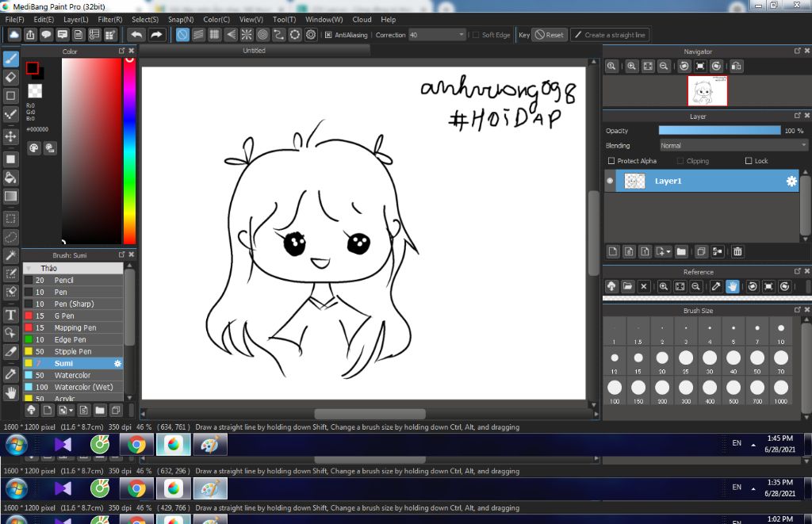Viewport: 812px width, 524px height.
Task: Click the transparent color swatch
Action: (35, 91)
